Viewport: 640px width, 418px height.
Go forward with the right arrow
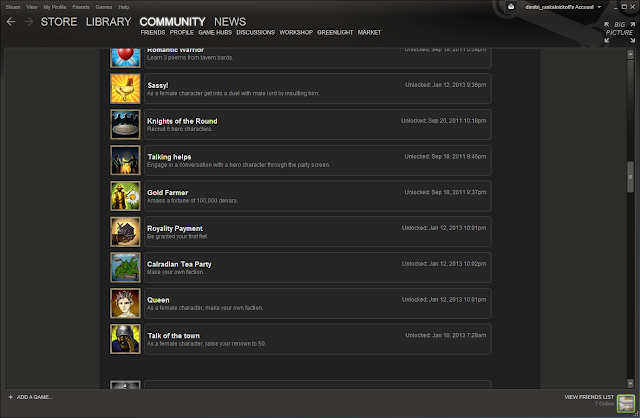pyautogui.click(x=28, y=22)
